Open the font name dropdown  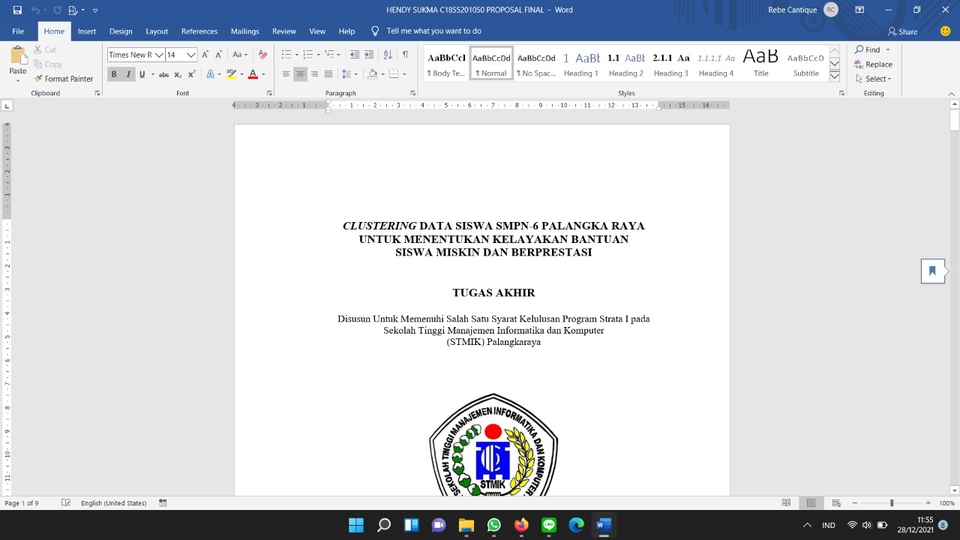pyautogui.click(x=159, y=54)
